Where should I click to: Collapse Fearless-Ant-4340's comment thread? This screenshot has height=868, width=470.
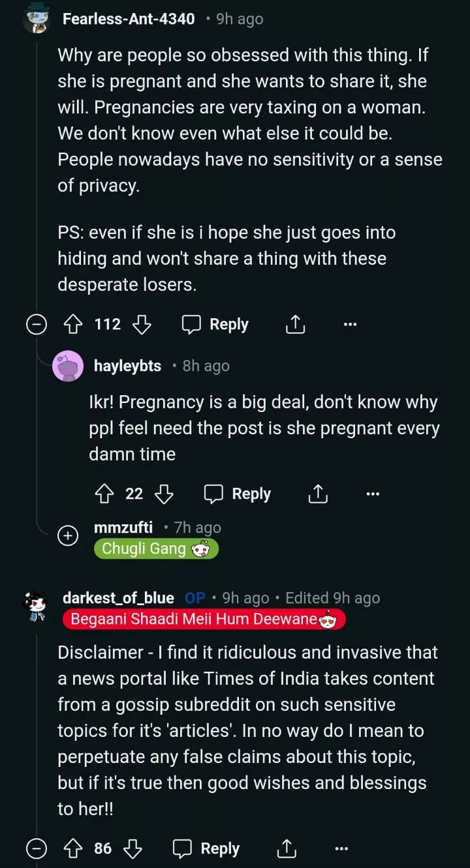coord(36,324)
